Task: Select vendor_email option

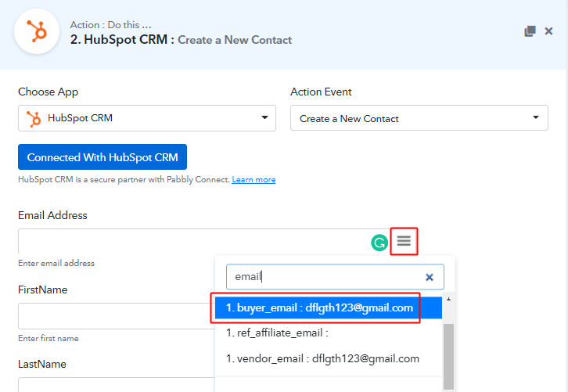Action: click(328, 358)
